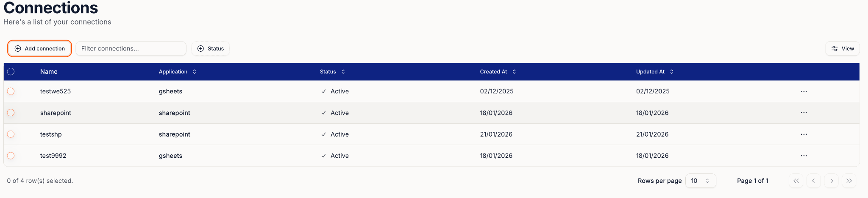Go to first page arrow button
868x198 pixels.
pyautogui.click(x=796, y=181)
